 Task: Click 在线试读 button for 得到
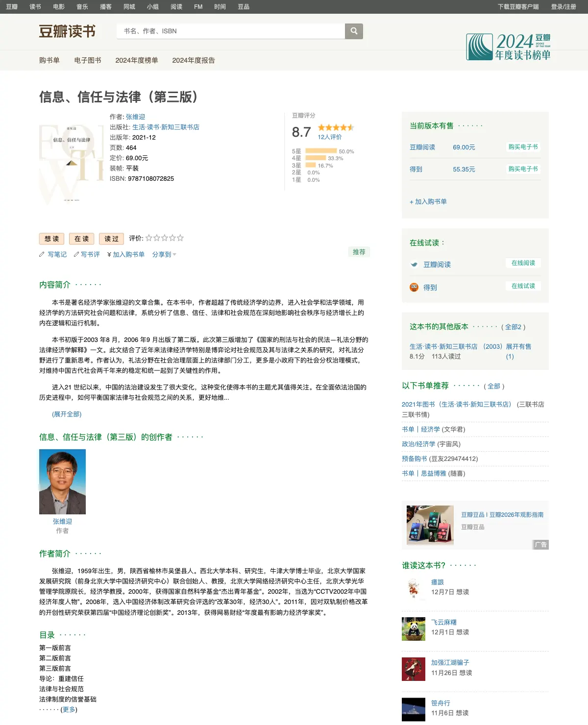[523, 286]
